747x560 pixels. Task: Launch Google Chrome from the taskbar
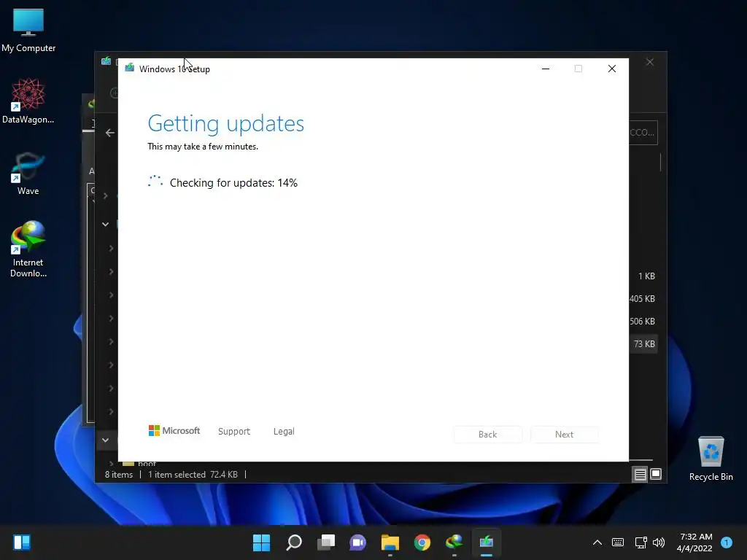[x=422, y=542]
